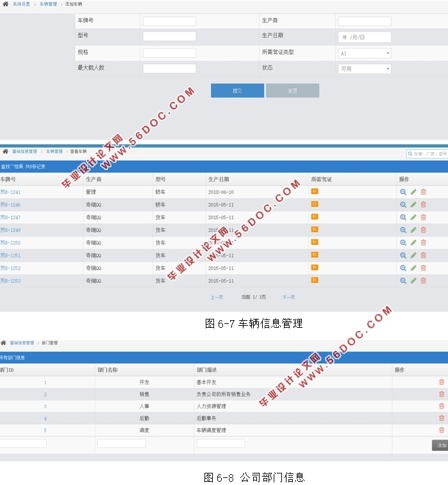The width and height of the screenshot is (448, 485).
Task: Delete vehicle 苏B-1241 with trash icon
Action: (x=423, y=192)
